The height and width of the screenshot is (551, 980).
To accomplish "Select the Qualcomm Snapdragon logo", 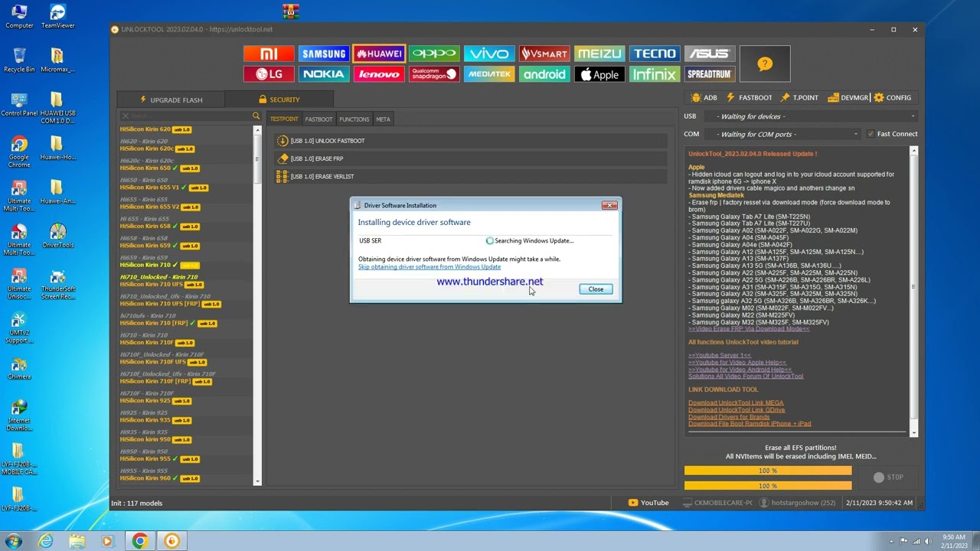I will [x=434, y=74].
